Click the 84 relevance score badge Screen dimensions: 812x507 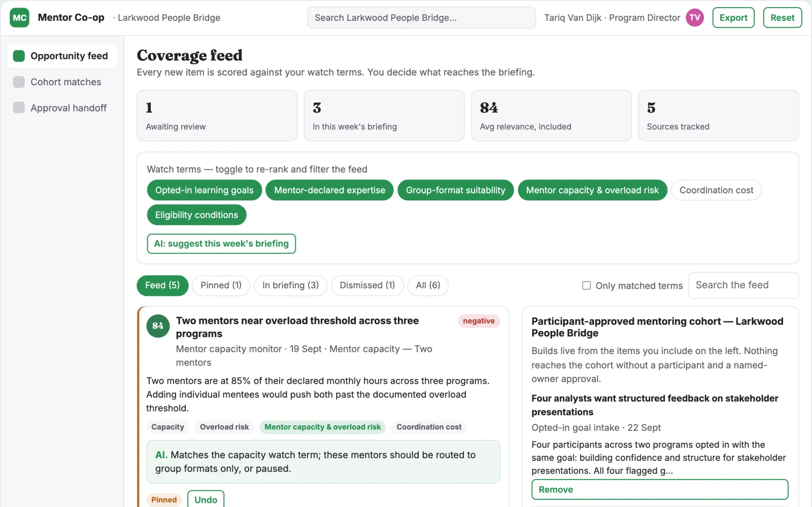point(158,326)
